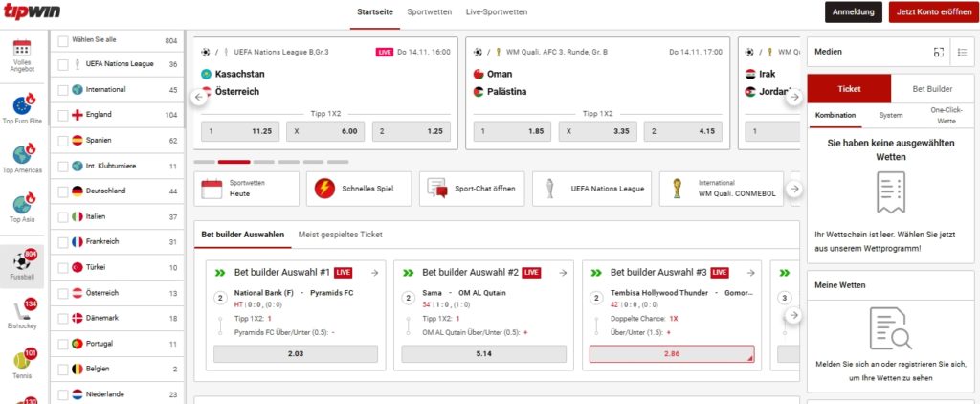Screen dimensions: 980x404
Task: Switch to Meist gespieltes Ticket tab
Action: [340, 235]
